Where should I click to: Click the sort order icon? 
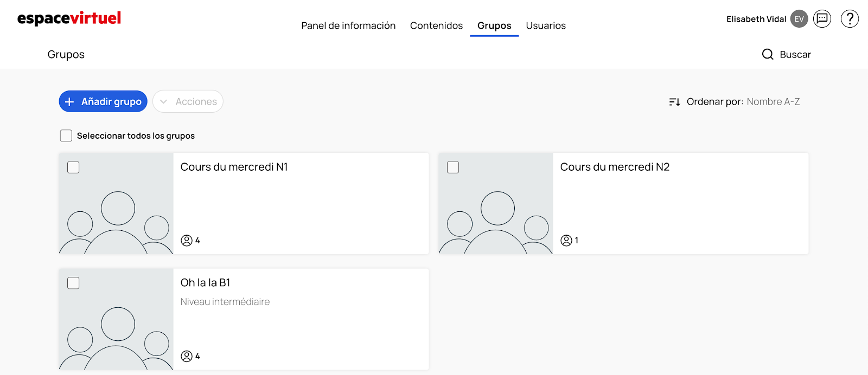(x=674, y=102)
